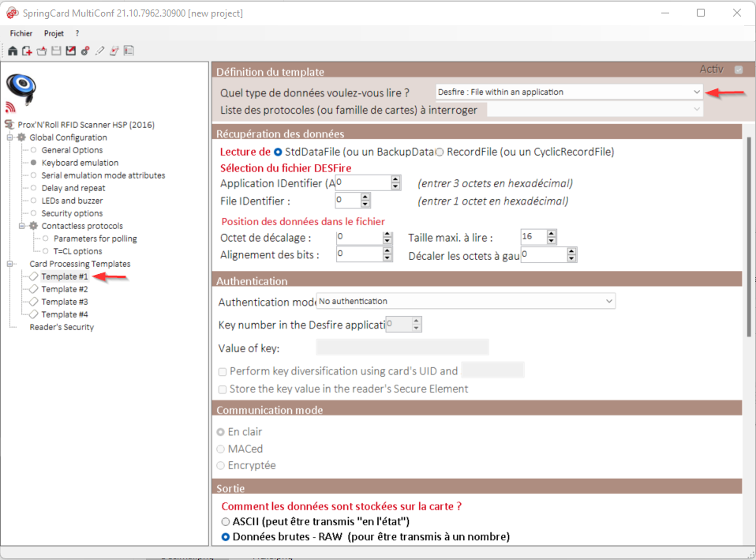Collapse the Card Processing Templates node
This screenshot has width=756, height=560.
tap(9, 264)
